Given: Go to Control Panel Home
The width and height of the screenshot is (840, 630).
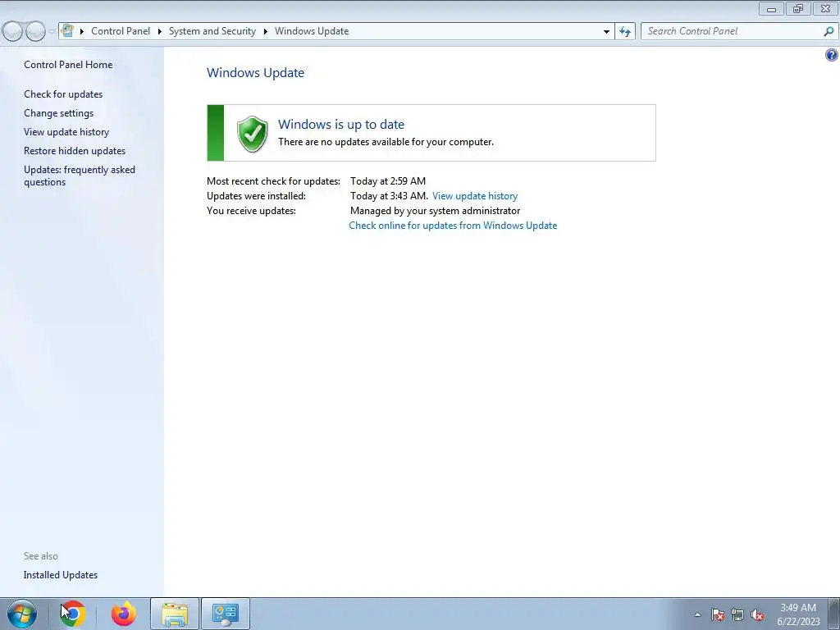Looking at the screenshot, I should pos(68,65).
